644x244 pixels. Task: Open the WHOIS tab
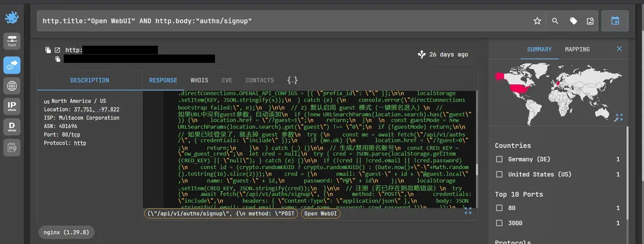pos(199,80)
